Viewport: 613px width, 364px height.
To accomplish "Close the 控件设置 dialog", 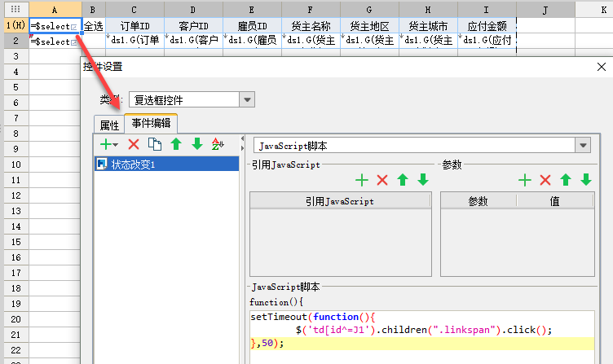I will (602, 67).
